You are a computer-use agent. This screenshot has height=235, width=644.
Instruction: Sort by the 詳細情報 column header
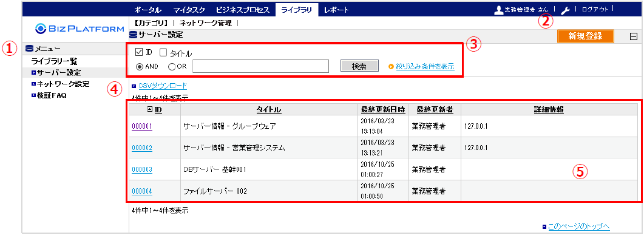pos(548,109)
